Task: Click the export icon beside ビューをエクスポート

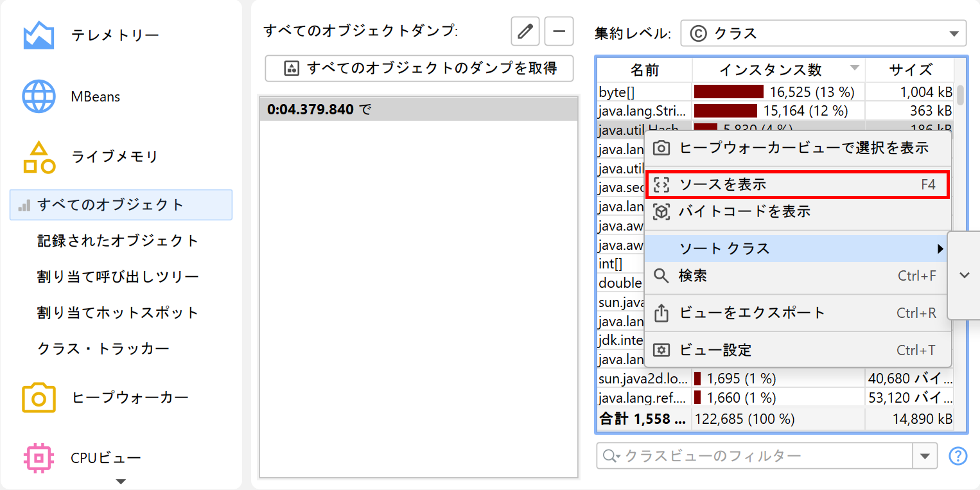Action: click(661, 313)
